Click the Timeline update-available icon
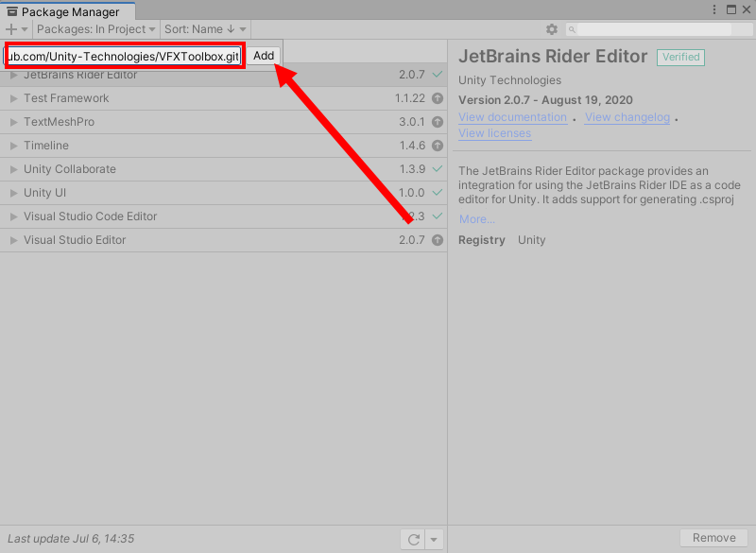 pos(438,146)
